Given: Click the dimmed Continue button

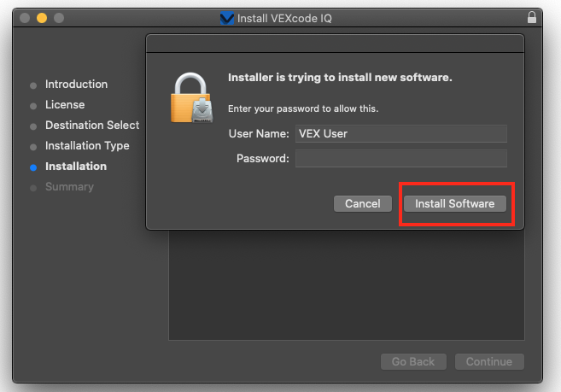Looking at the screenshot, I should (x=489, y=361).
